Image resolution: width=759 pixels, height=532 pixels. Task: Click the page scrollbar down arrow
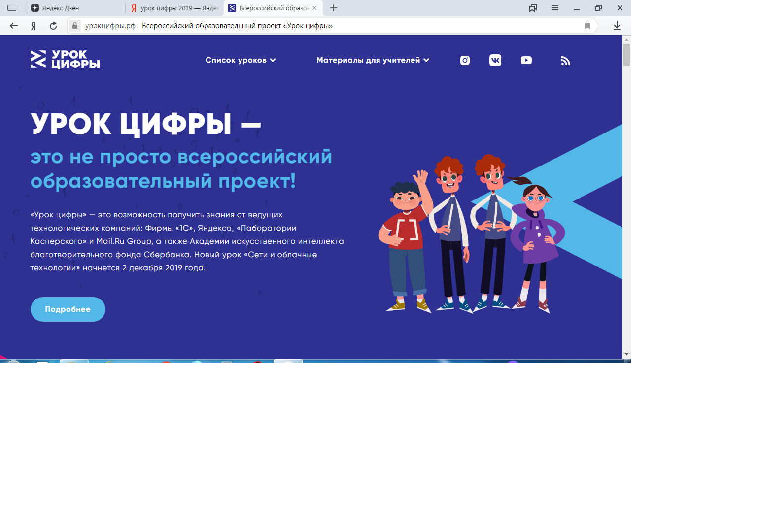tap(626, 354)
